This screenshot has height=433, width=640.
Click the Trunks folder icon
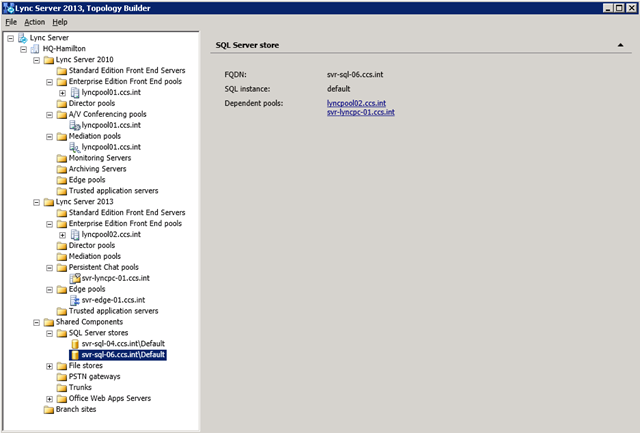coord(62,388)
